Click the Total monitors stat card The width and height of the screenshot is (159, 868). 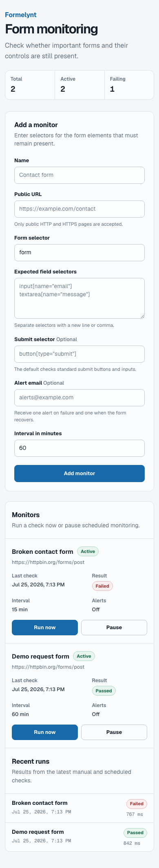pyautogui.click(x=30, y=85)
